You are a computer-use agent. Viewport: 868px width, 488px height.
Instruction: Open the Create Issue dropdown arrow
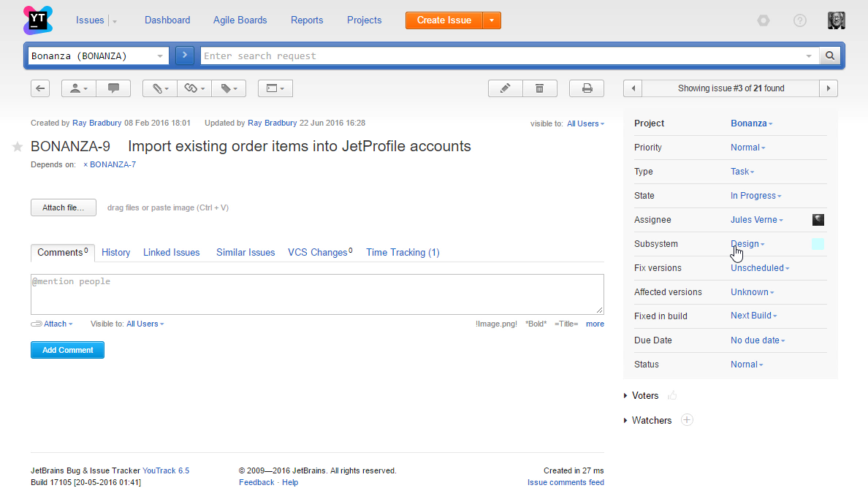(x=492, y=20)
